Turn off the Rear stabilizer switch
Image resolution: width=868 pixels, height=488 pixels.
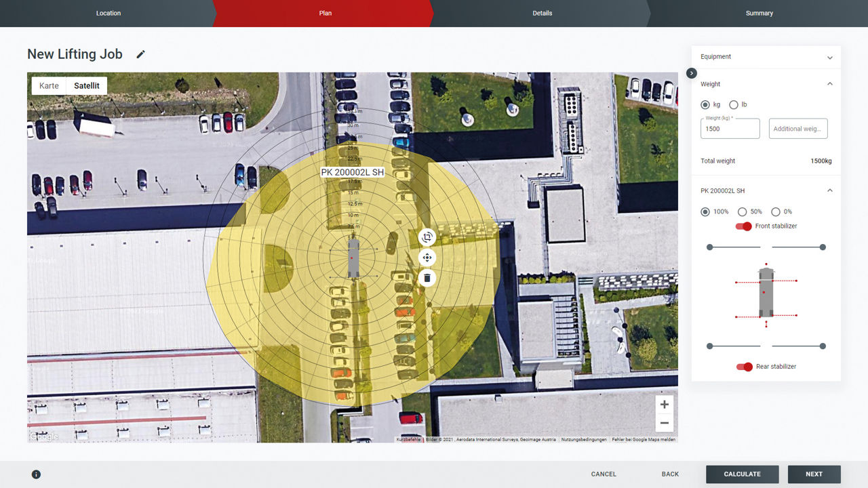[x=745, y=367]
